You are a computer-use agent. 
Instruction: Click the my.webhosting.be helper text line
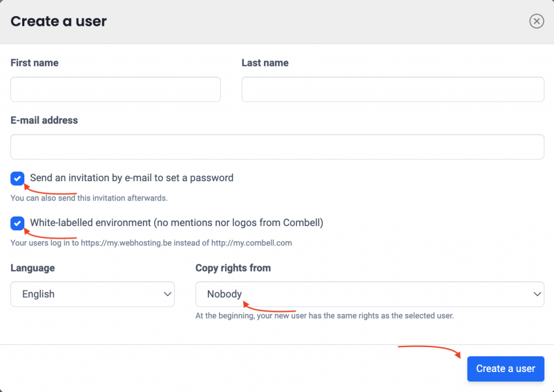[x=151, y=243]
